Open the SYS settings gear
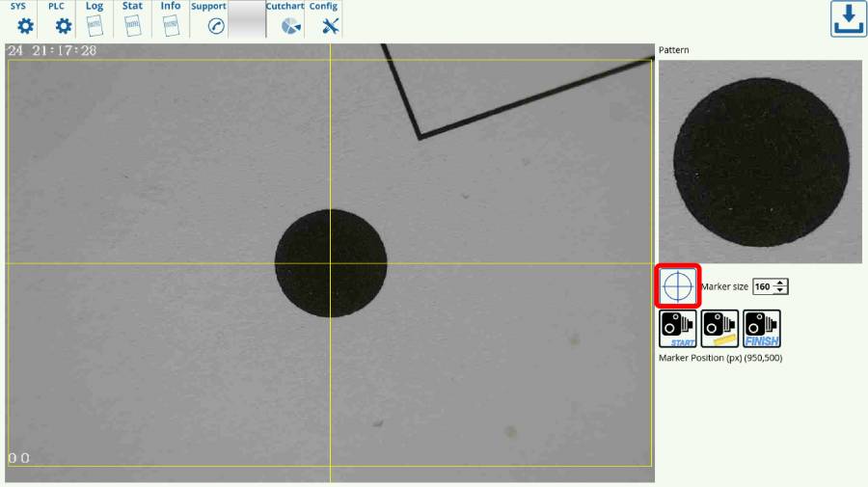 click(x=25, y=26)
